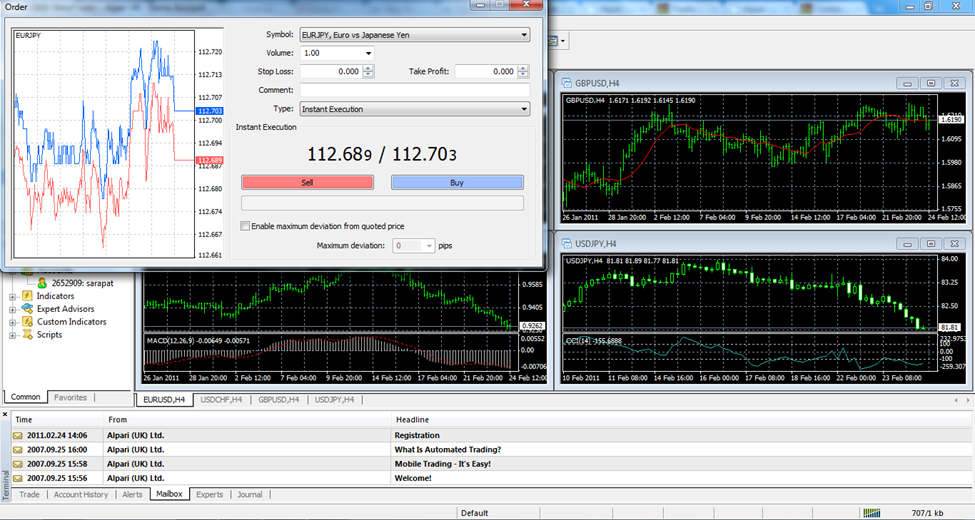Image resolution: width=975 pixels, height=520 pixels.
Task: Click the Default profile in the status bar
Action: pyautogui.click(x=474, y=513)
